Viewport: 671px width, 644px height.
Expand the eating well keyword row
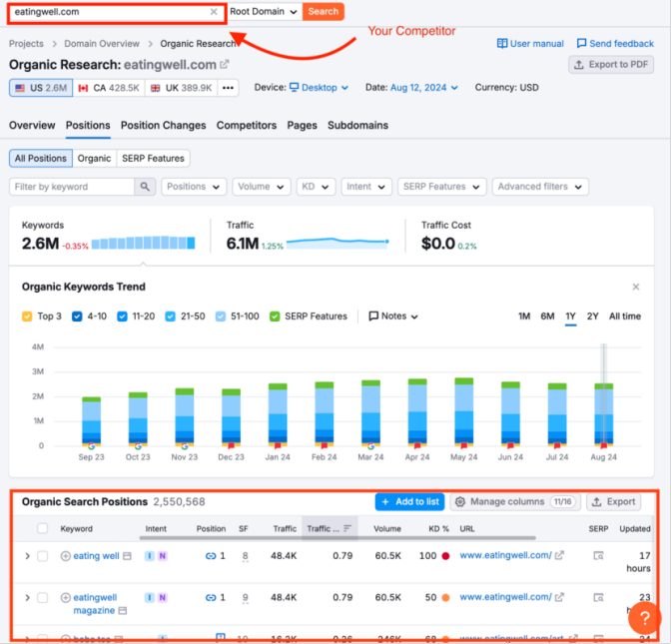pos(27,556)
